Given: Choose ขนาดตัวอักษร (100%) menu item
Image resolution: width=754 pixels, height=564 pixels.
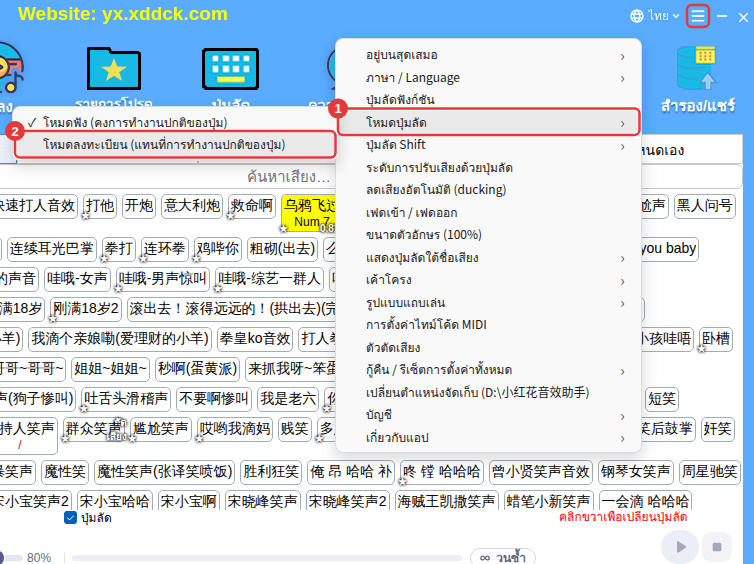Looking at the screenshot, I should [488, 235].
